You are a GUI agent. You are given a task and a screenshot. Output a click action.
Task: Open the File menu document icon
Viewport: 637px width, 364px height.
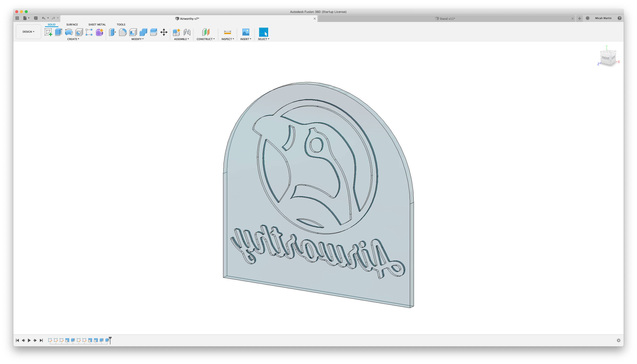(25, 18)
